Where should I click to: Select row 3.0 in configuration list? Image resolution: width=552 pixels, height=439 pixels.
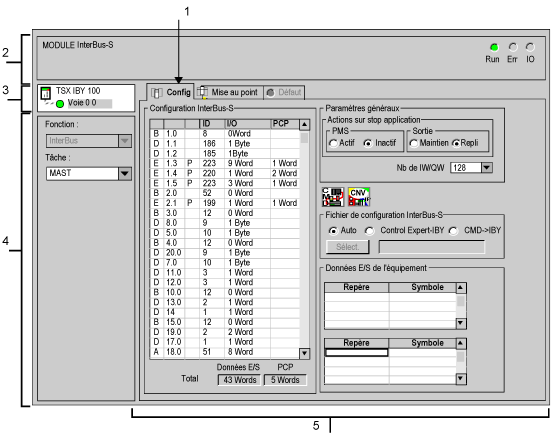pyautogui.click(x=225, y=213)
